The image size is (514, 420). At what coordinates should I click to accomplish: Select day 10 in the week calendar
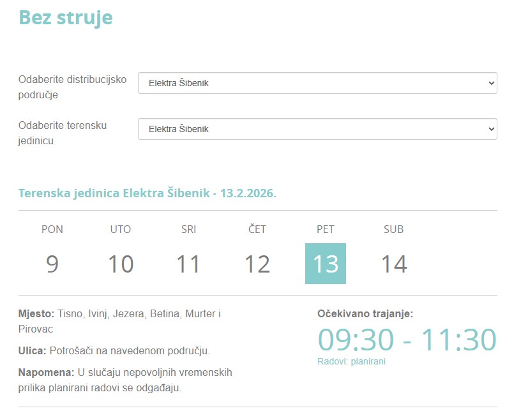point(120,264)
